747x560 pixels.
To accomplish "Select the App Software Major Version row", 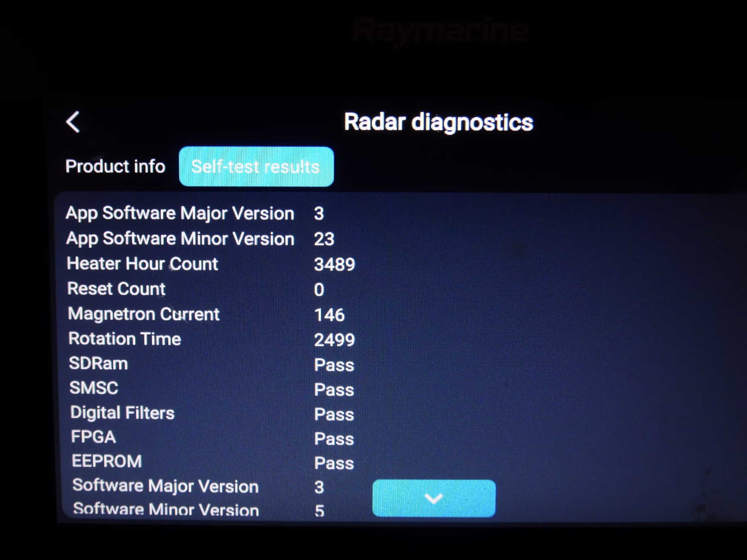I will [x=180, y=213].
